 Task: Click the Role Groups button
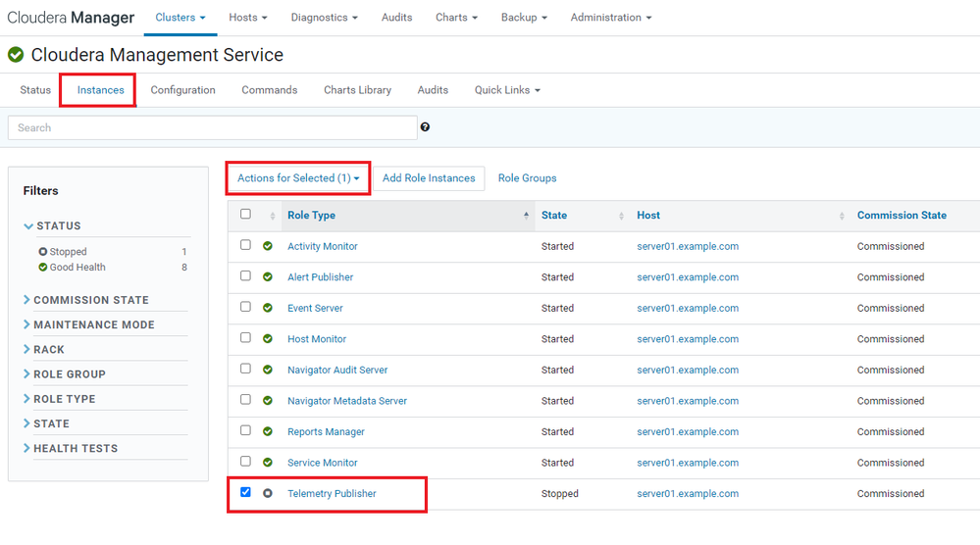point(527,178)
